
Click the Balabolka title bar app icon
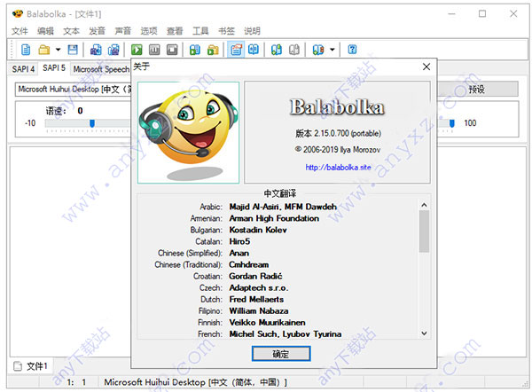(18, 14)
